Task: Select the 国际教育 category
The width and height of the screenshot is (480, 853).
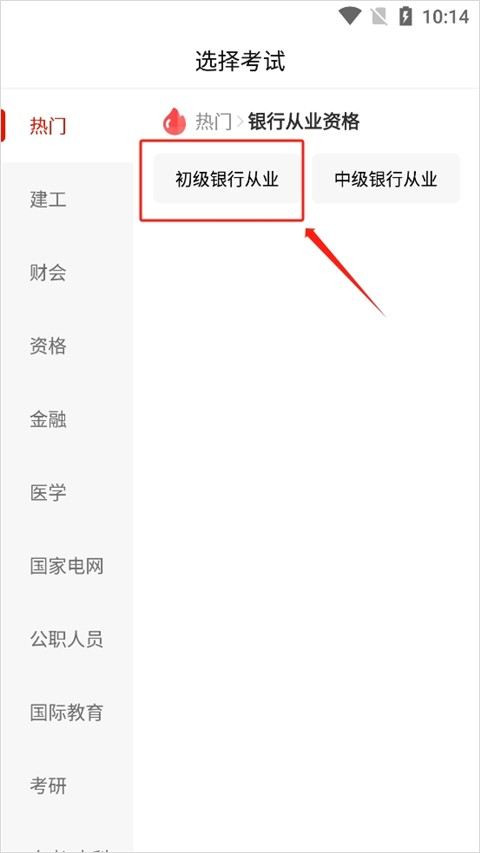Action: click(66, 713)
